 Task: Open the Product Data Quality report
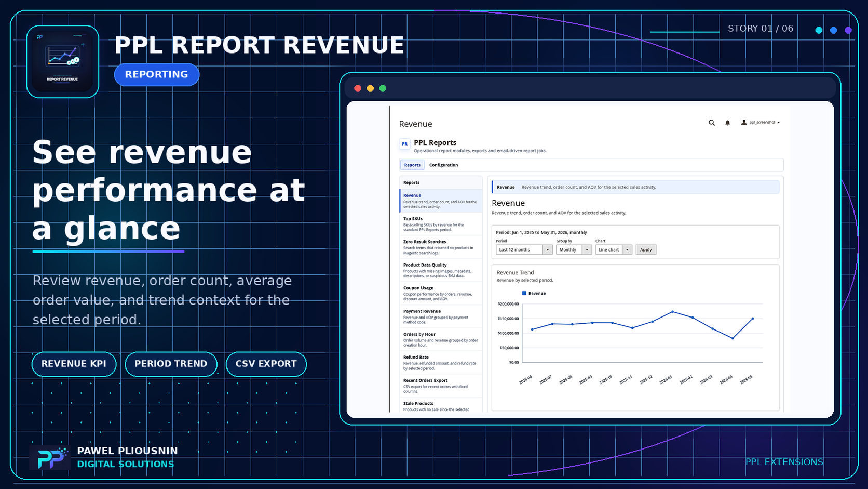[x=441, y=270]
